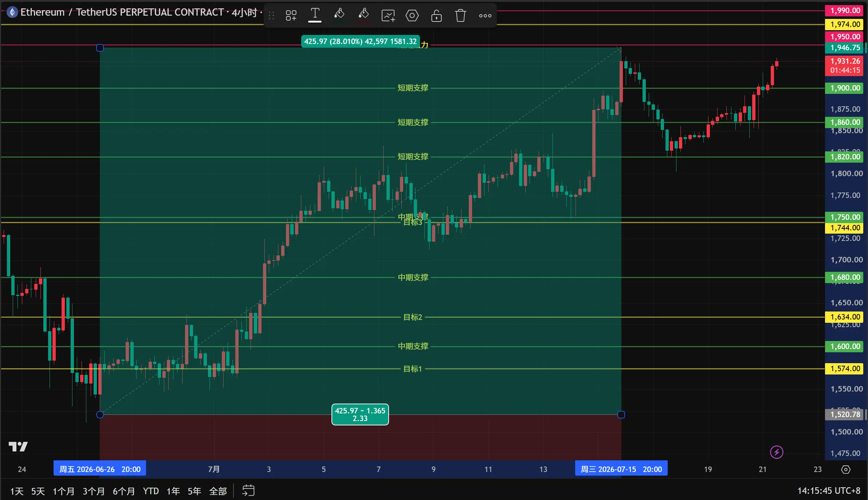This screenshot has width=868, height=500.
Task: Click the 1,680.00 green price label
Action: (845, 277)
